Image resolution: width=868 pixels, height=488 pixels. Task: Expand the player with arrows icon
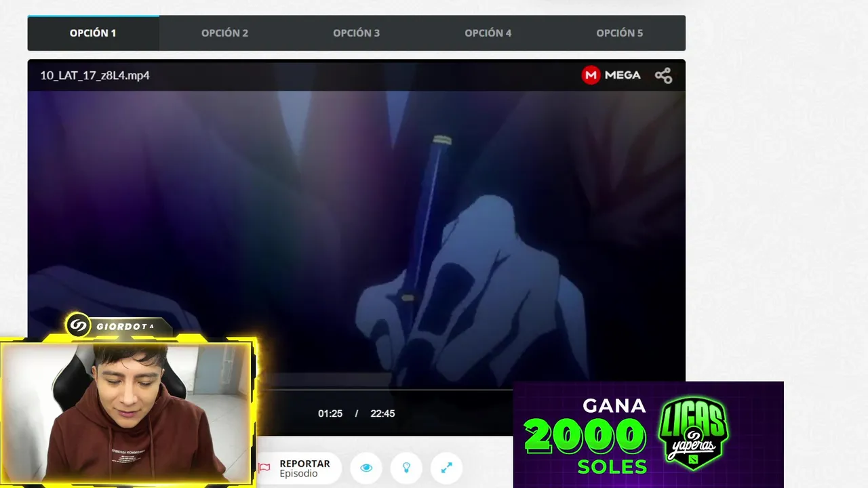(446, 468)
